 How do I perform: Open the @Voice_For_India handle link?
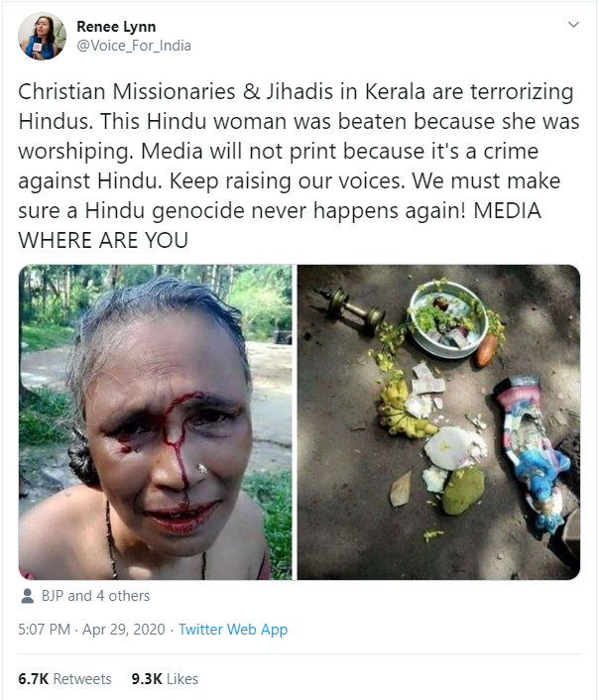coord(134,46)
